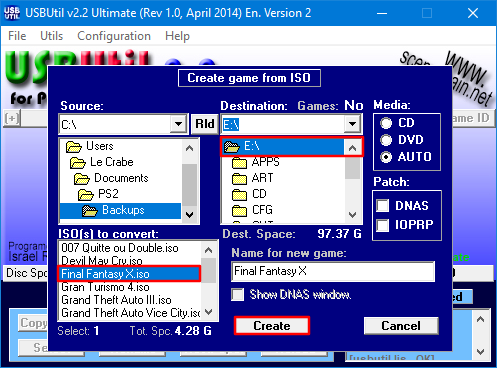
Task: Click the E:\ drive folder icon in Destination
Action: pos(232,146)
